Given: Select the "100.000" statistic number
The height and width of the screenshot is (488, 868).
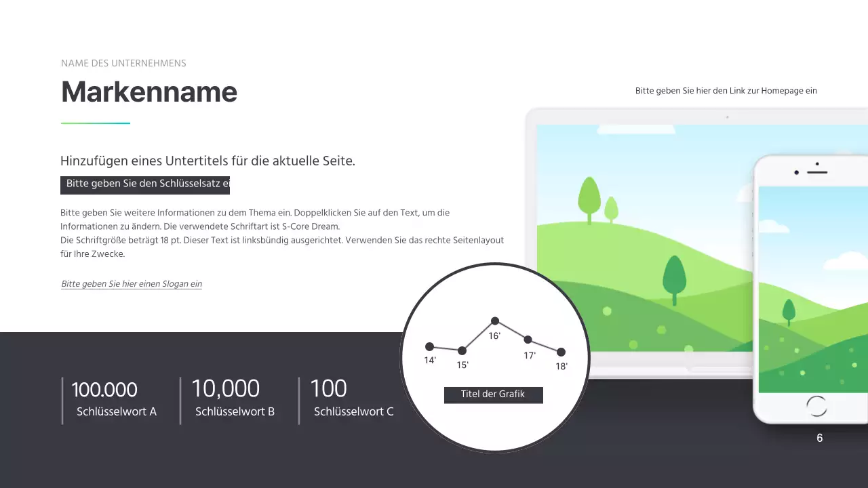Looking at the screenshot, I should click(x=104, y=390).
